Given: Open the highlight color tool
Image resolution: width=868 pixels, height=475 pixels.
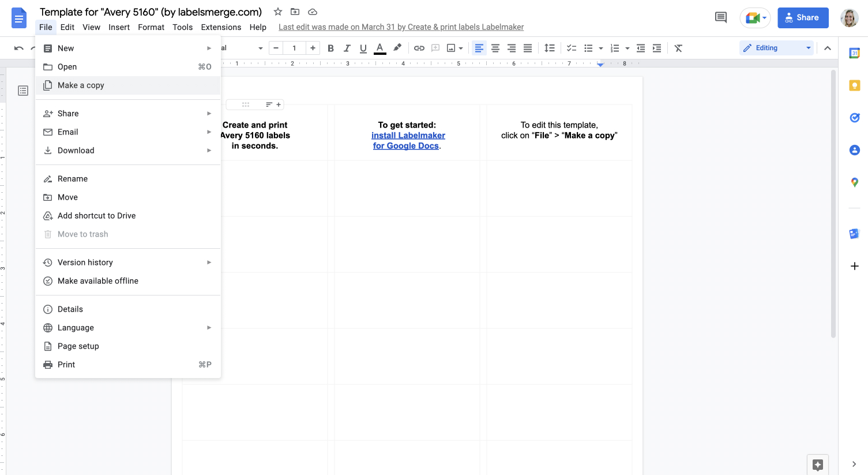Looking at the screenshot, I should pos(397,48).
